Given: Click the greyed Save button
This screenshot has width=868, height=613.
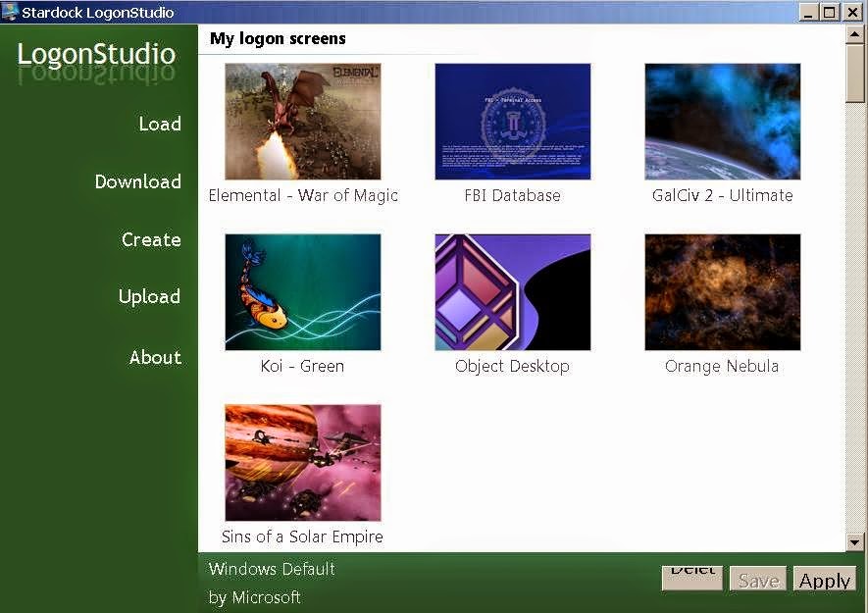Looking at the screenshot, I should click(758, 580).
